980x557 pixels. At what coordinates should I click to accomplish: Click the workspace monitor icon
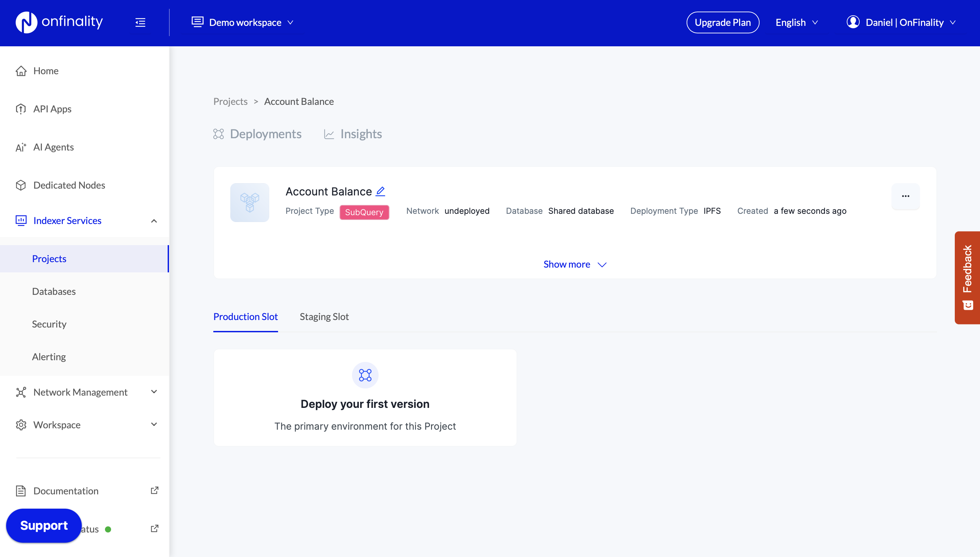[x=198, y=22]
